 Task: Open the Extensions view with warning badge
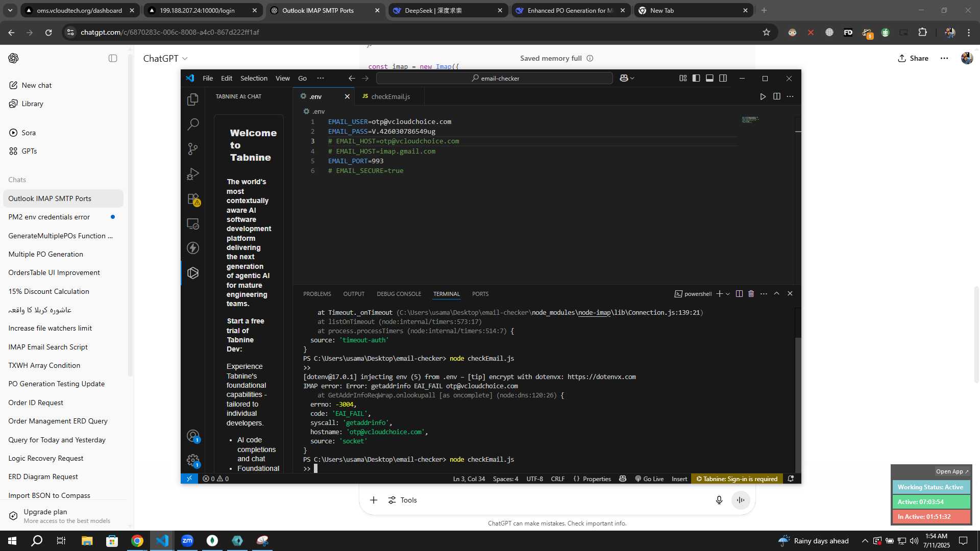[193, 198]
